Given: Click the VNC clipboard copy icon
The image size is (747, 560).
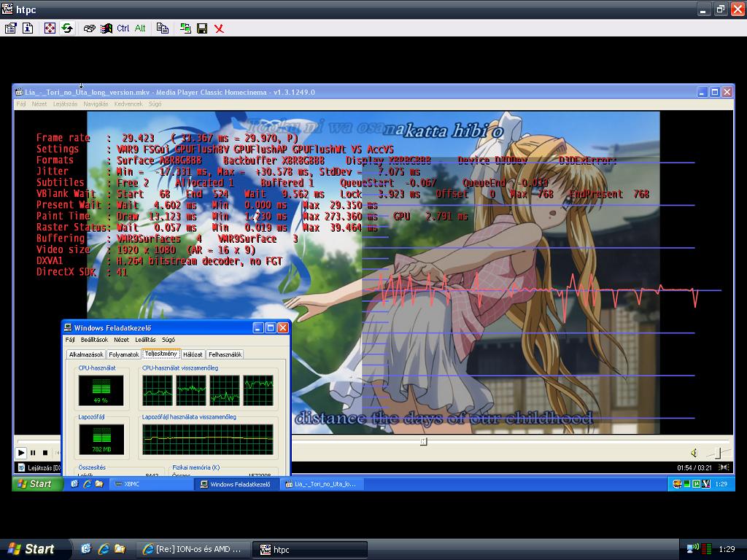Looking at the screenshot, I should coord(163,28).
